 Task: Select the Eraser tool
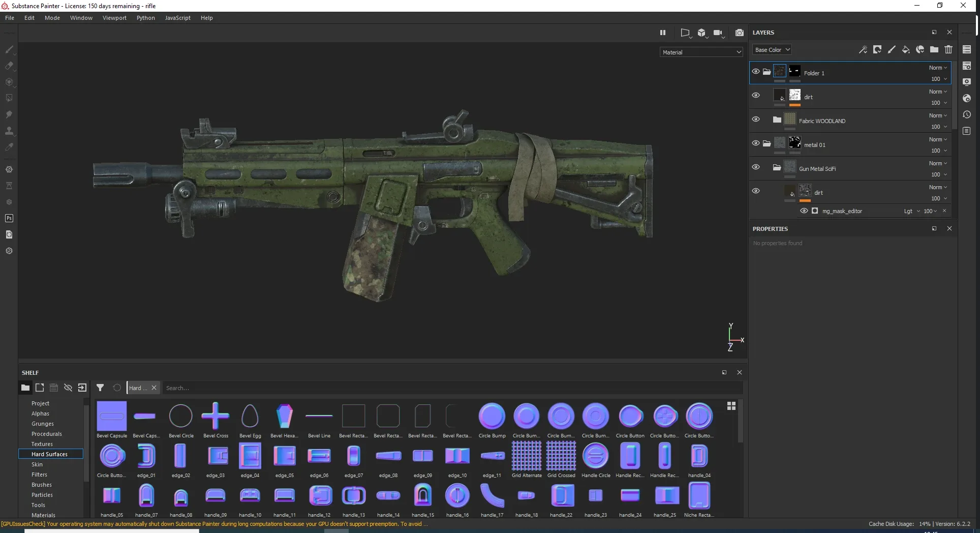[9, 66]
